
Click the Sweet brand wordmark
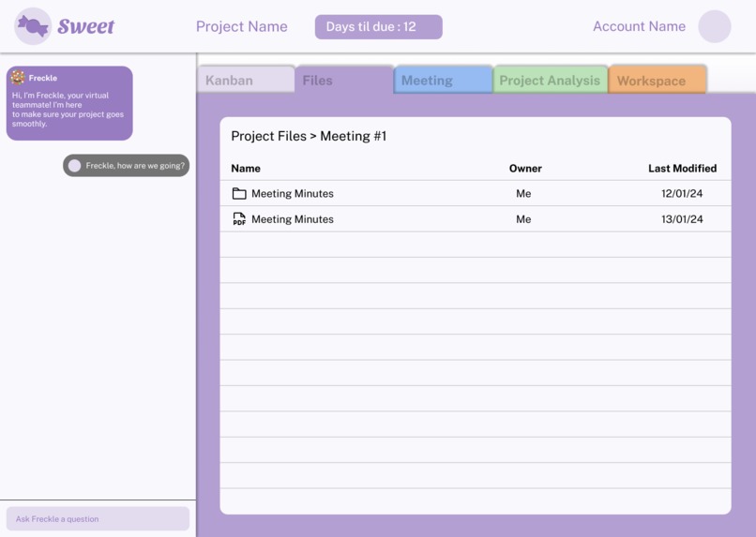tap(85, 26)
